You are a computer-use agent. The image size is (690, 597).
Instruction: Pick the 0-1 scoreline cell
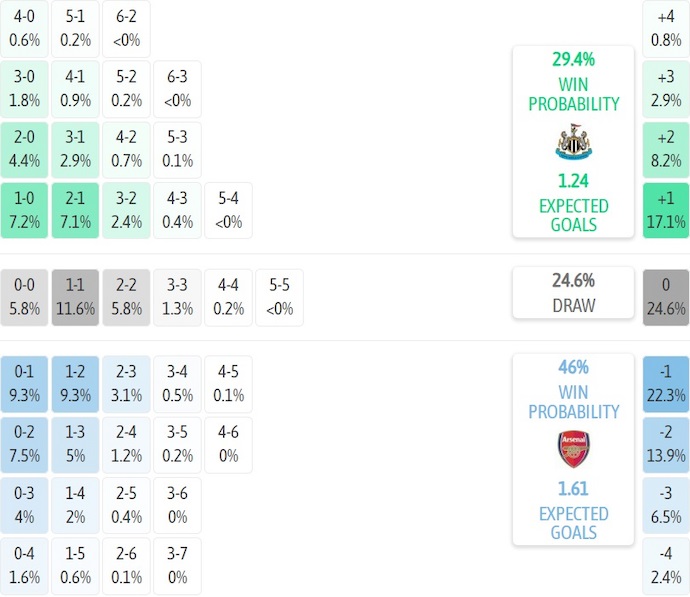point(24,384)
